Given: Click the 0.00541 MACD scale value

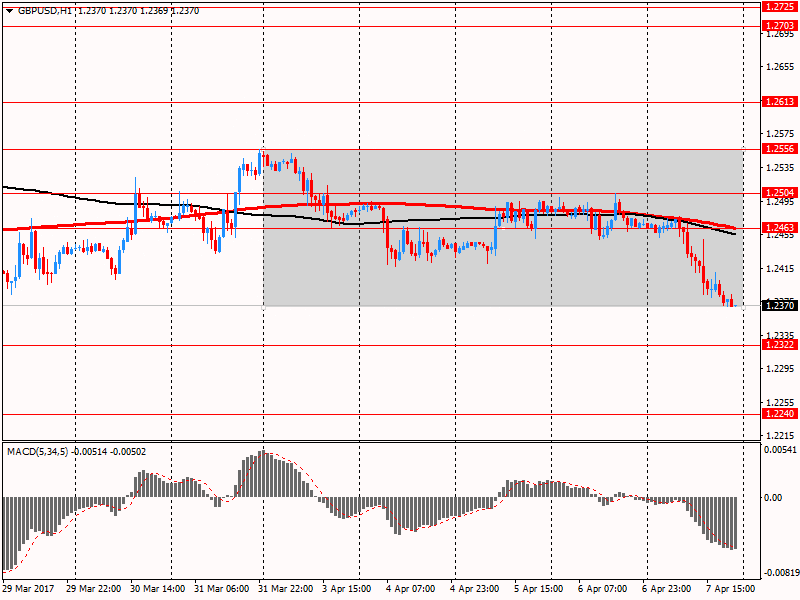Looking at the screenshot, I should click(x=780, y=449).
